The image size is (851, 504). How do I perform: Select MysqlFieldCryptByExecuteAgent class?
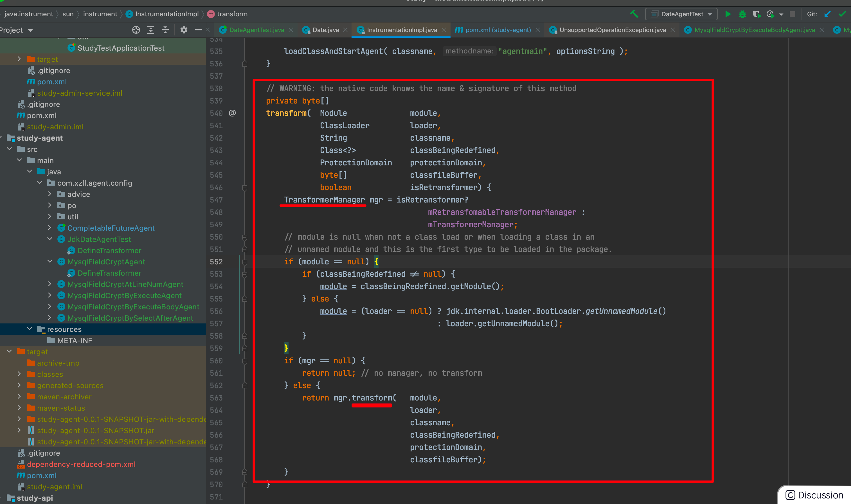124,296
